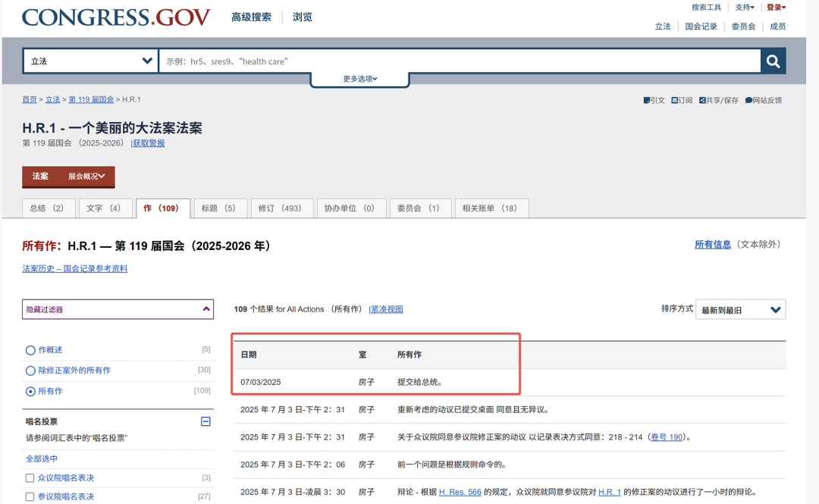The image size is (819, 504).
Task: Switch to the 总结 (2) tab
Action: click(x=49, y=208)
